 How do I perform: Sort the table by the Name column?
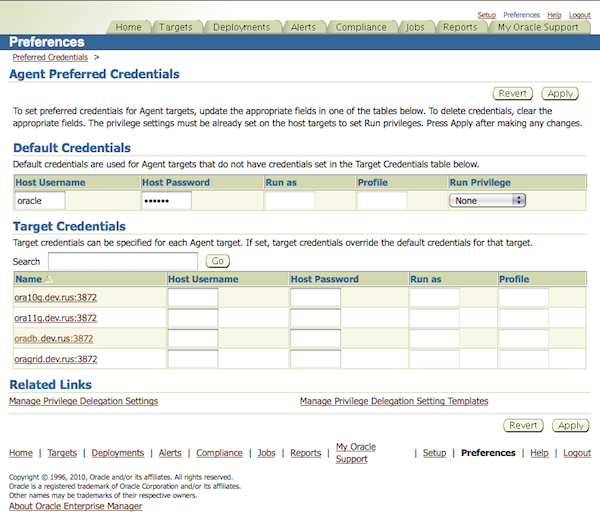pos(29,279)
